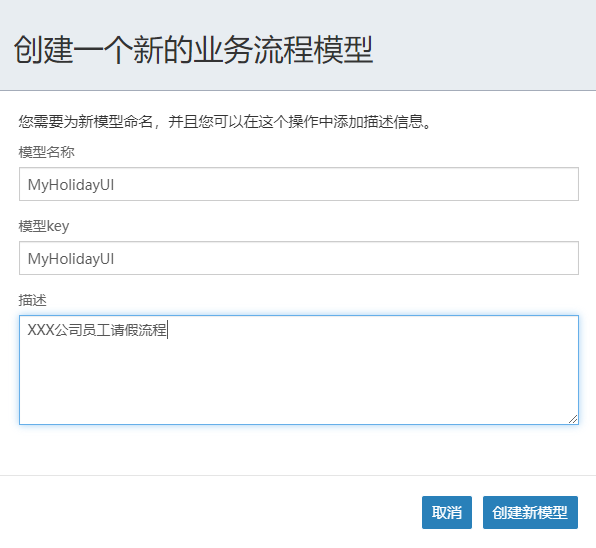Click the 取消 button
The height and width of the screenshot is (548, 596).
[x=447, y=512]
